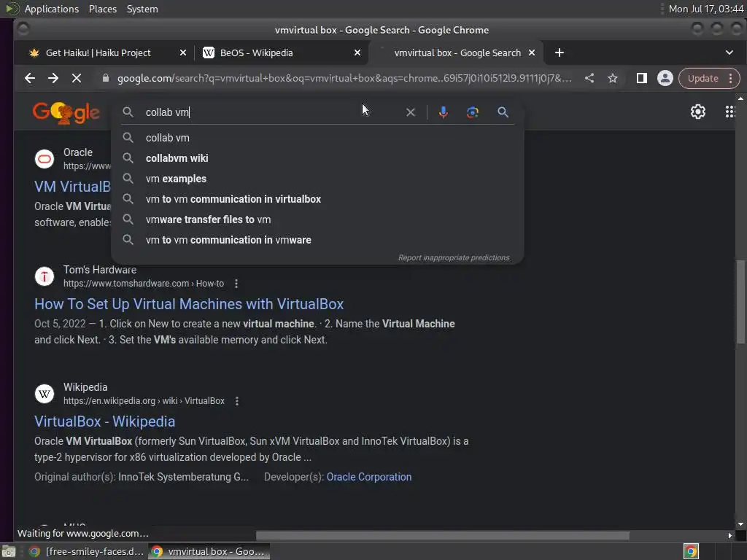Click the horizontal scrollbar thumb
This screenshot has width=747, height=560.
443,536
